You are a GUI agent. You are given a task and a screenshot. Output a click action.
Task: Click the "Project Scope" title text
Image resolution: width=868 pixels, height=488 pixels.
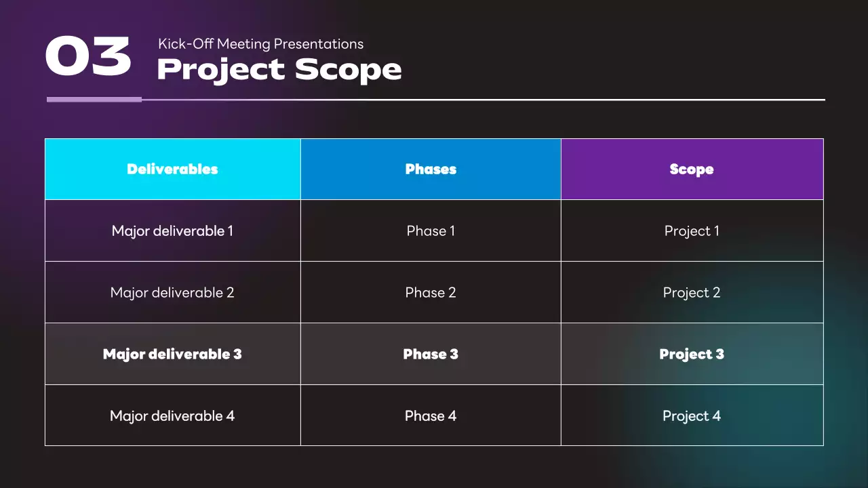click(x=279, y=70)
